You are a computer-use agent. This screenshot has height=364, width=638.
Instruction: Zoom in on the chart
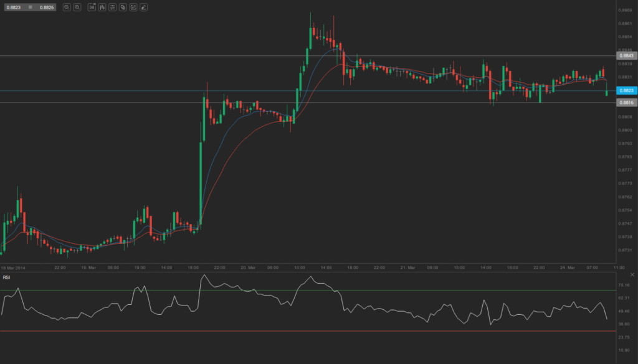coord(67,7)
